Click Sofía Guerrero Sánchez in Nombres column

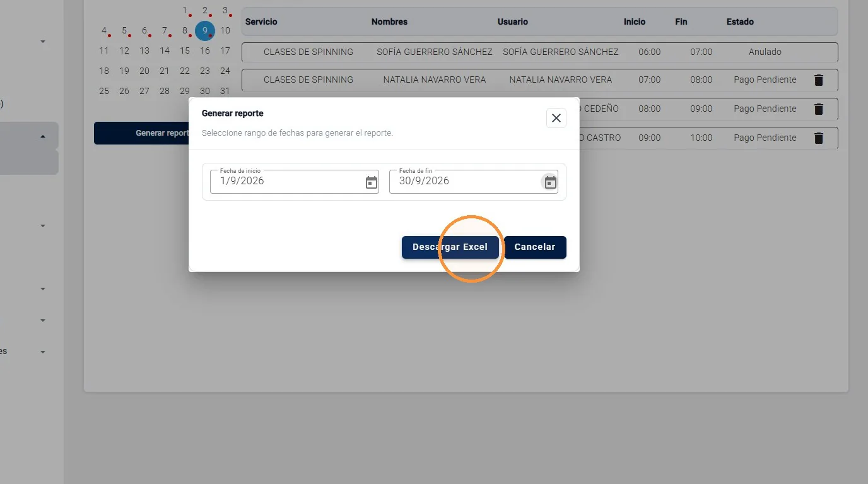click(x=435, y=52)
